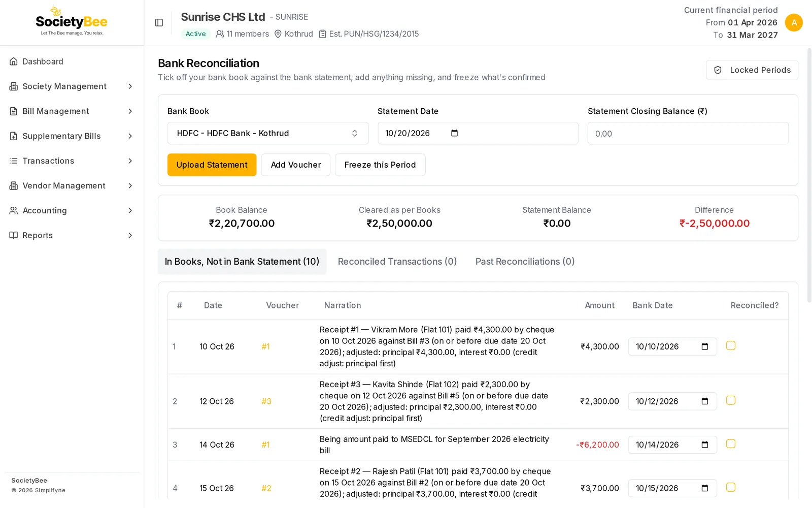The height and width of the screenshot is (508, 812).
Task: Expand Society Management menu chevron
Action: [x=130, y=86]
